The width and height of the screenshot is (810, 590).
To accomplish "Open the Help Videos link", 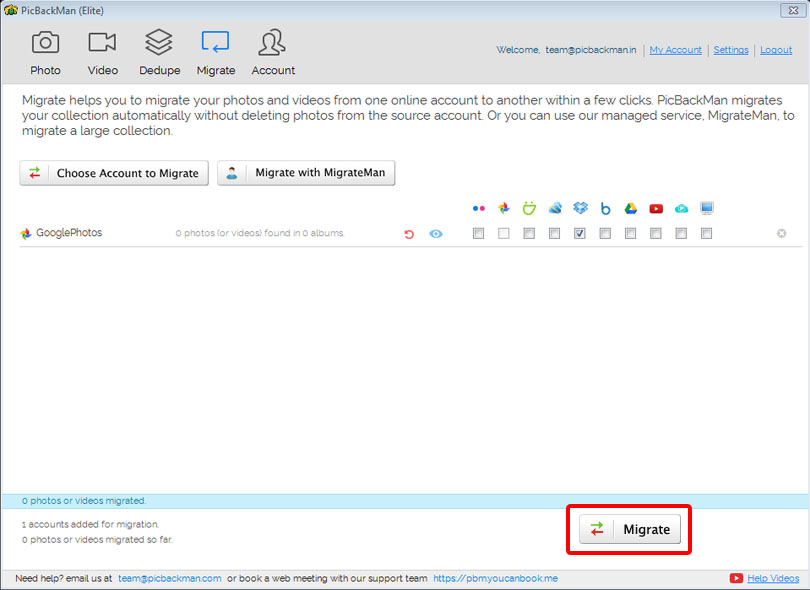I will click(773, 578).
